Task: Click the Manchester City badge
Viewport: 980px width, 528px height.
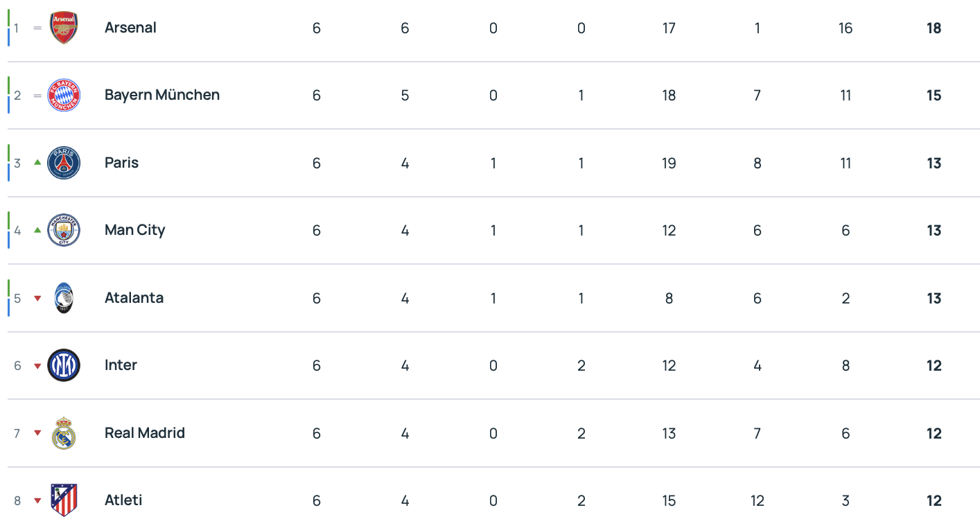Action: (x=64, y=231)
